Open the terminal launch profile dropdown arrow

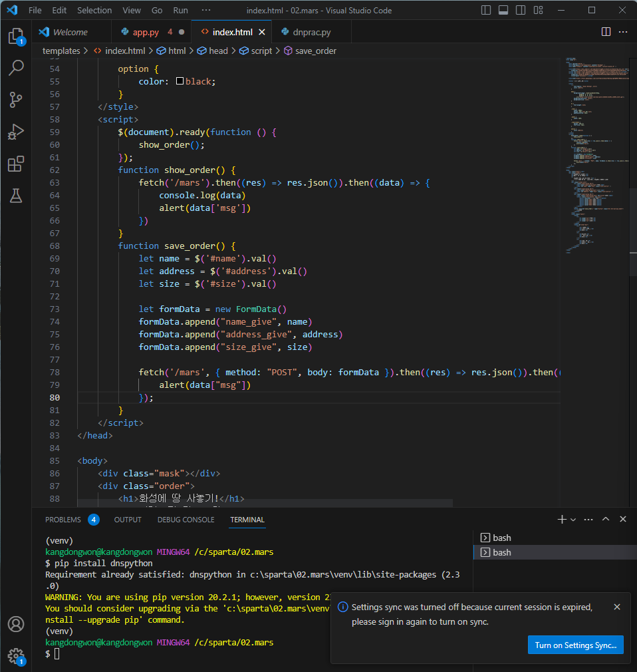(x=573, y=520)
